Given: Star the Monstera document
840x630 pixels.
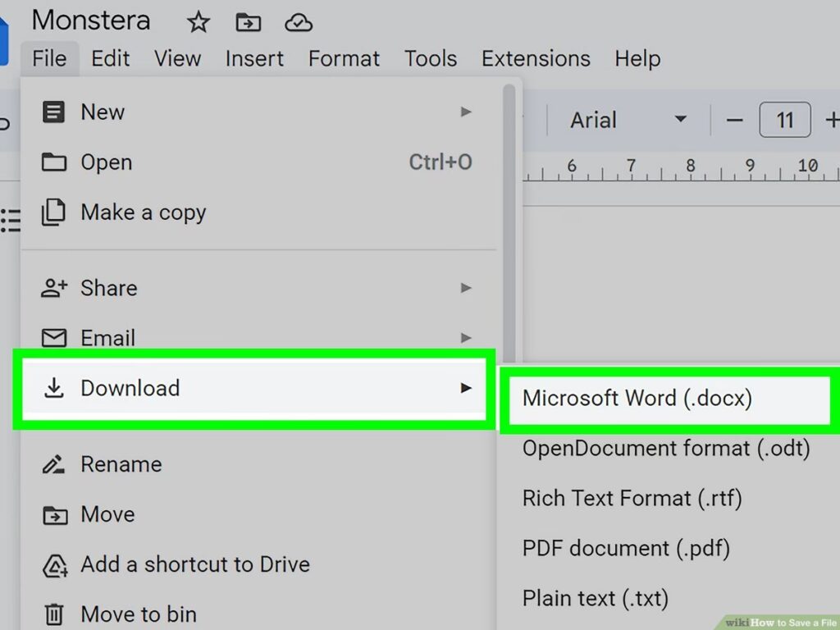Looking at the screenshot, I should 199,22.
